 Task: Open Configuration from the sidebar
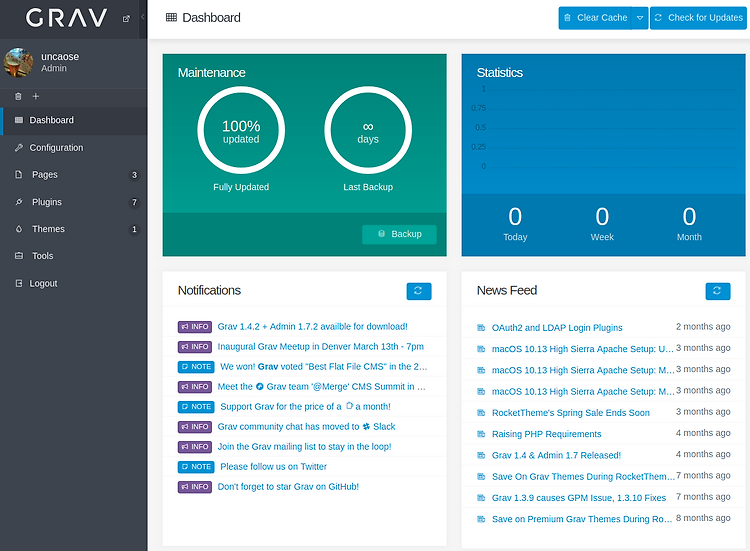pos(74,148)
